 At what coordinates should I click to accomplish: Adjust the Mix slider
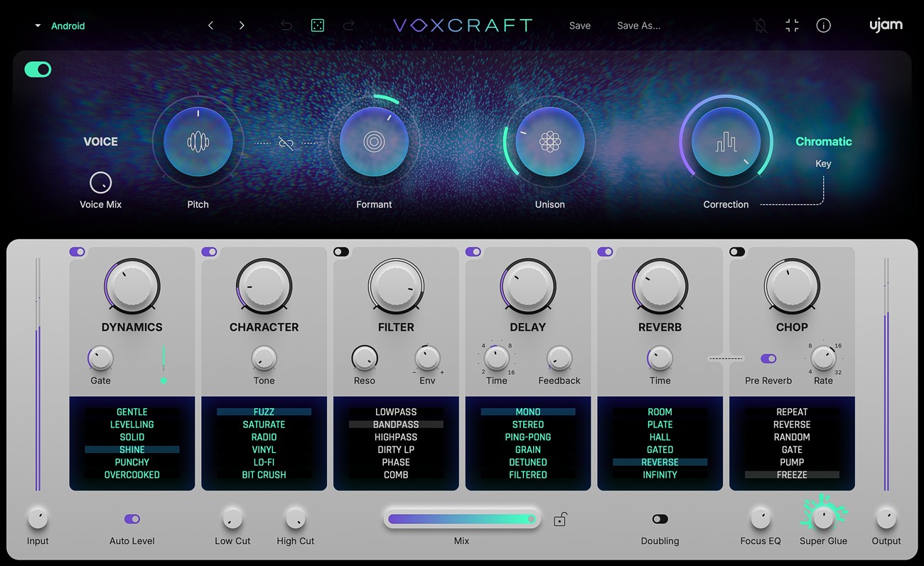coord(462,519)
